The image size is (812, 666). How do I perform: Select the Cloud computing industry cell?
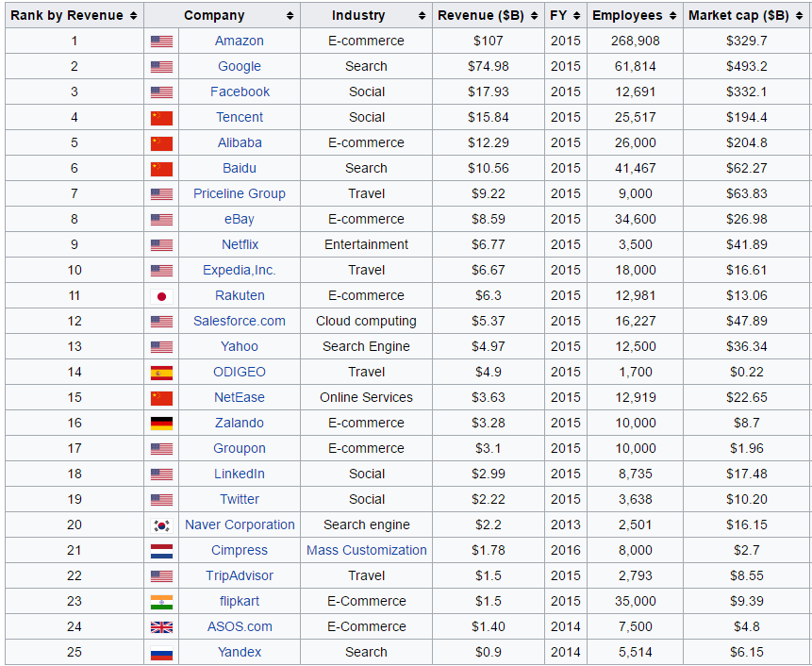coord(366,321)
